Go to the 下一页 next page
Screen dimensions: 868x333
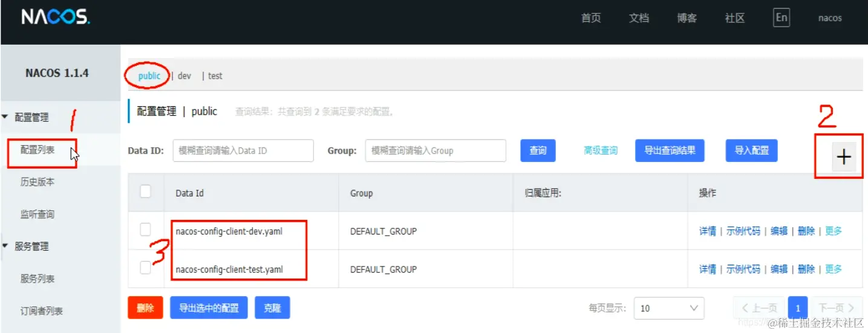coord(837,308)
